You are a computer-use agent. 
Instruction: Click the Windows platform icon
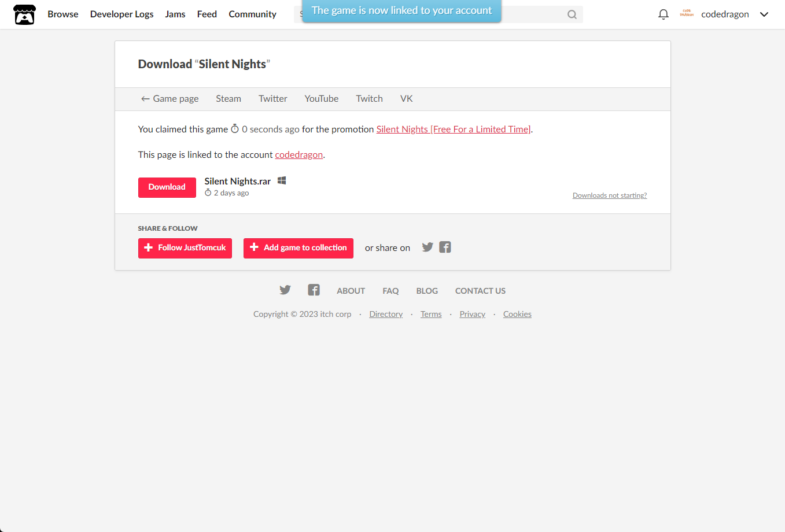pos(282,181)
